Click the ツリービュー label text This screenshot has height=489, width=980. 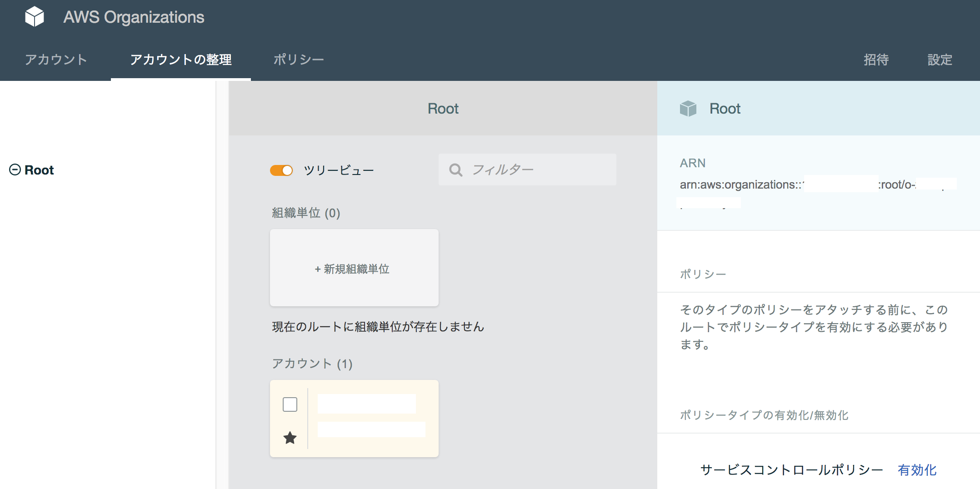tap(339, 170)
